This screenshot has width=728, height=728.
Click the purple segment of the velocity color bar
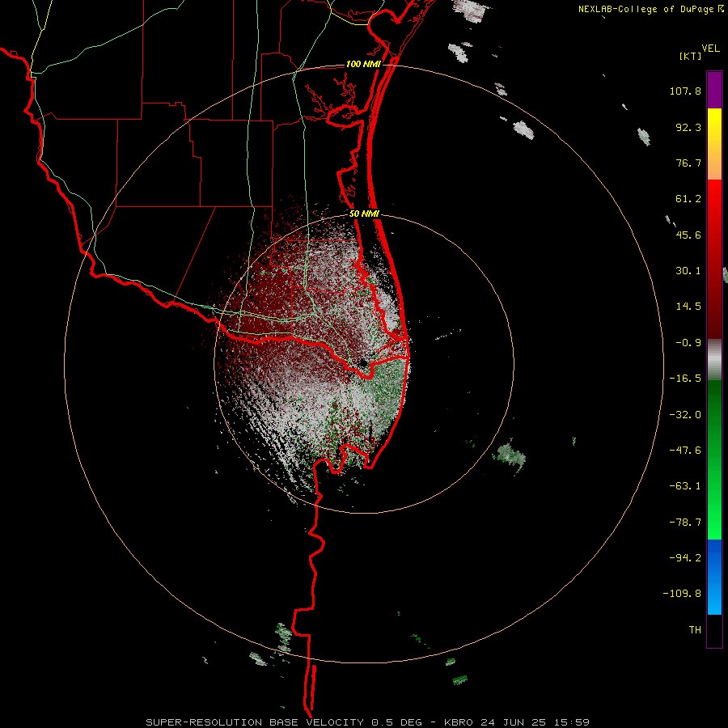[714, 90]
